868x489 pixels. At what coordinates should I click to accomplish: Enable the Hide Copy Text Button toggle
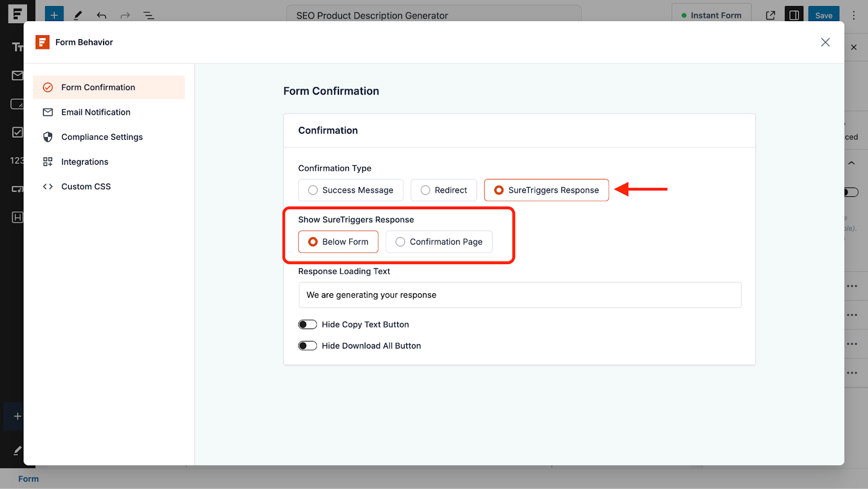point(307,324)
